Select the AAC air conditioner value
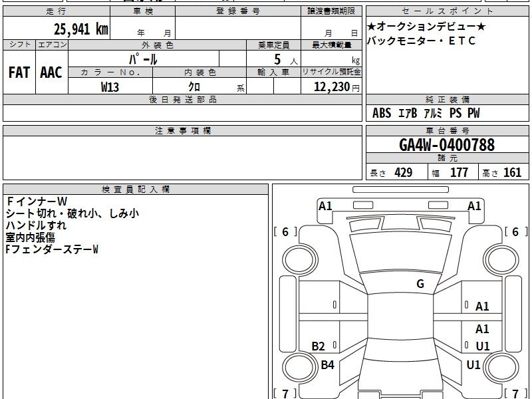Screen dimensions: 532x399 pos(51,72)
